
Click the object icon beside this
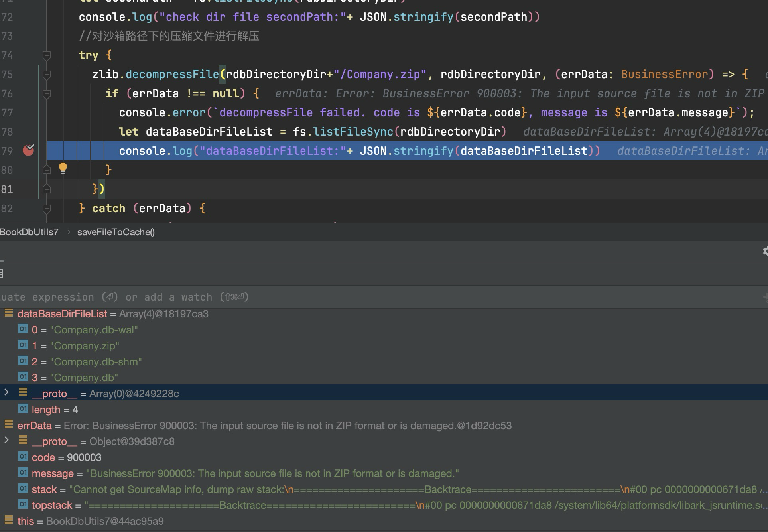8,520
